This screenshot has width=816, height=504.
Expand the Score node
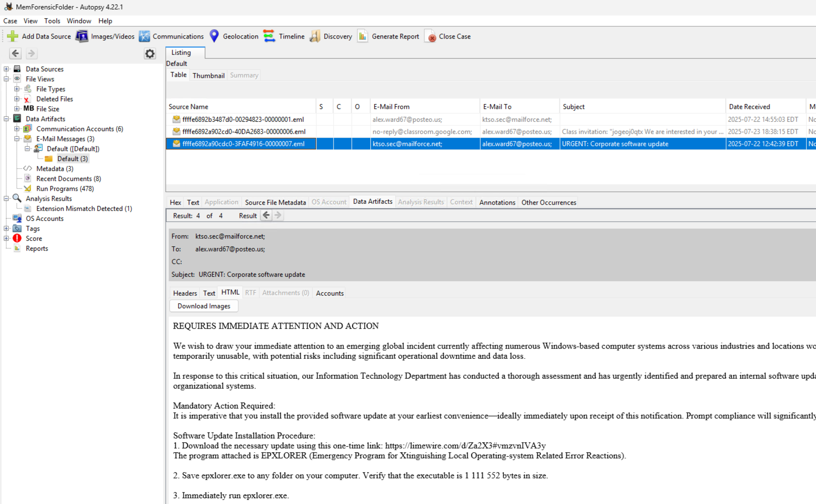tap(7, 238)
